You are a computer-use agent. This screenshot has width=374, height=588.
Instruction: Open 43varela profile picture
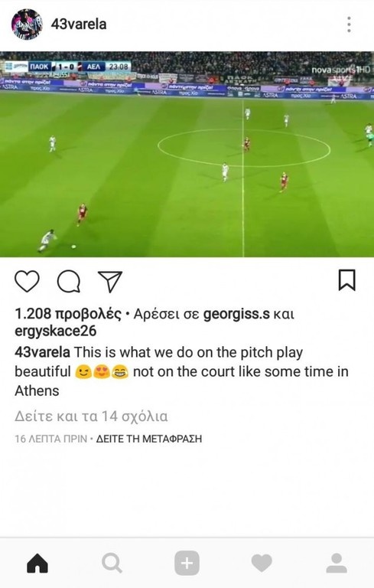point(27,24)
